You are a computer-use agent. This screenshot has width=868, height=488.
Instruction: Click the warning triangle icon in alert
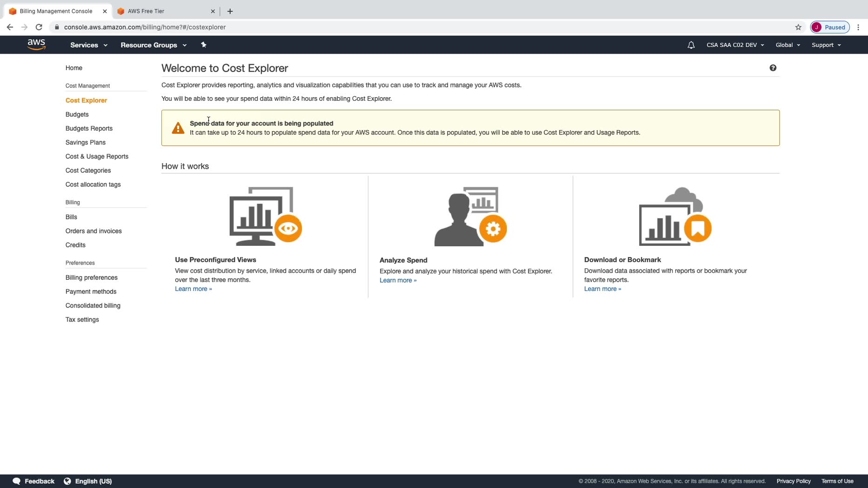178,128
